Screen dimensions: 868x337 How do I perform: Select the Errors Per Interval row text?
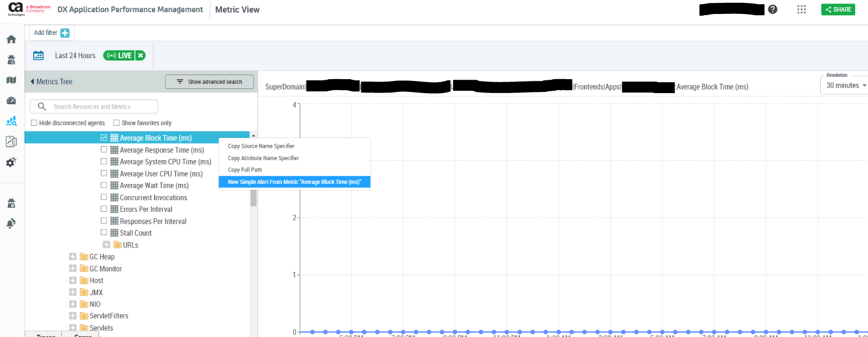click(x=146, y=210)
